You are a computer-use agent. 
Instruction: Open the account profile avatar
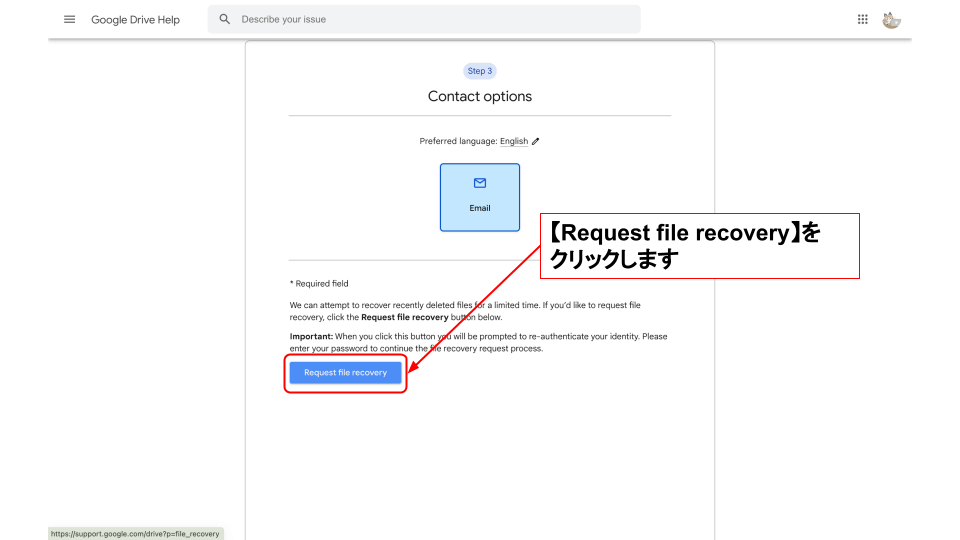point(891,19)
